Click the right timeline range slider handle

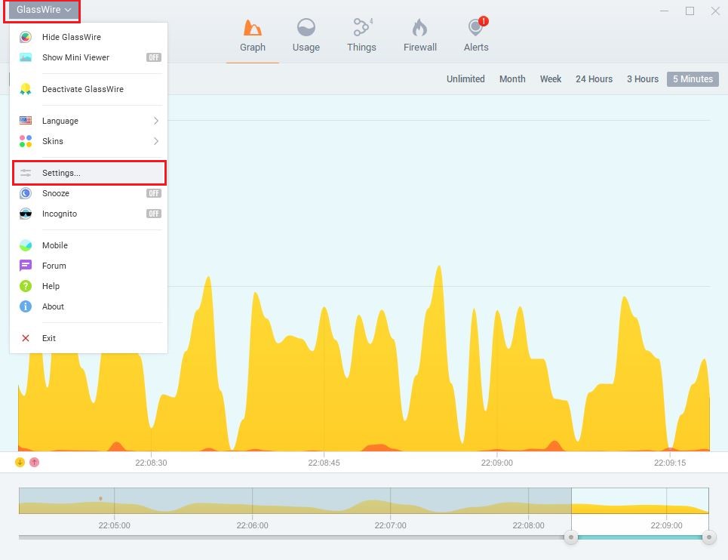709,537
